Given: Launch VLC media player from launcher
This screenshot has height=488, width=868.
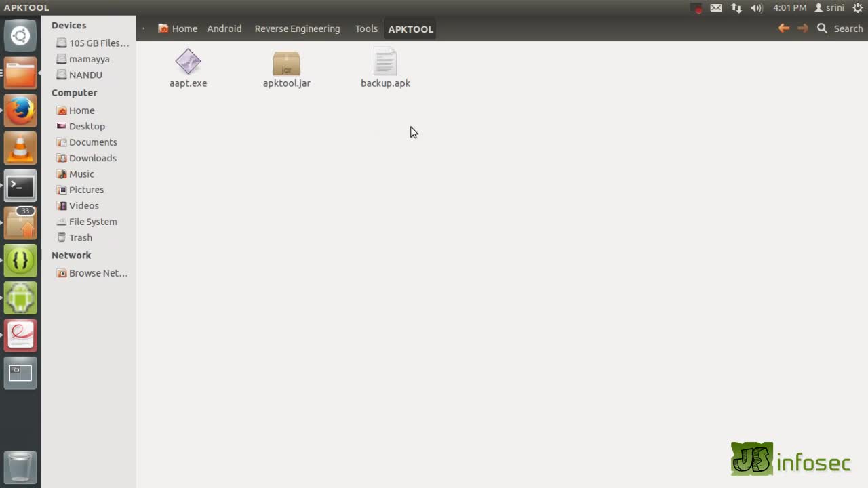Looking at the screenshot, I should [x=20, y=148].
